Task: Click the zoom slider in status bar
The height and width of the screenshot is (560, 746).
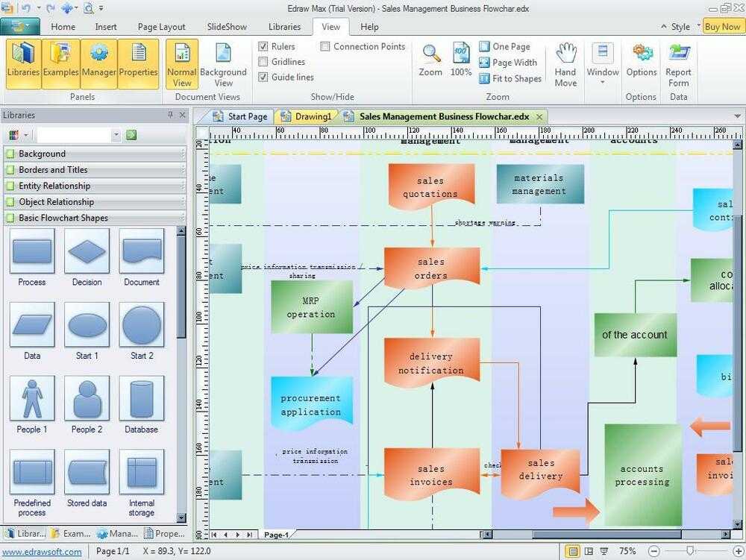Action: click(690, 551)
